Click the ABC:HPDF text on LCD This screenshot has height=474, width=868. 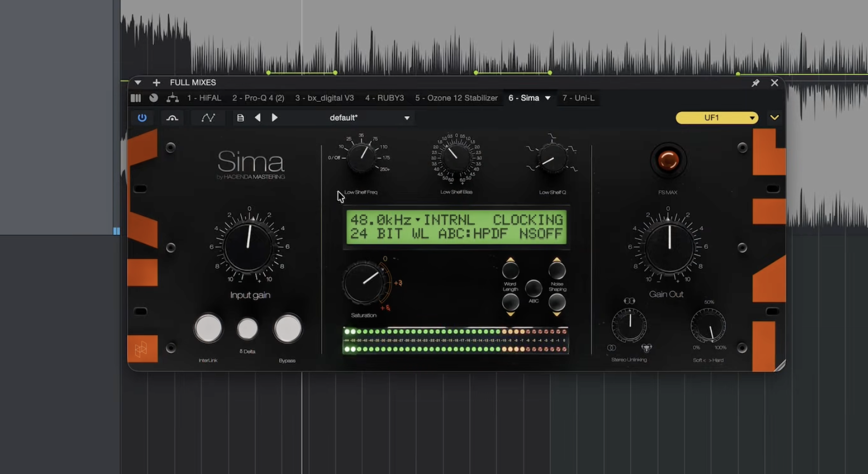[x=473, y=234]
